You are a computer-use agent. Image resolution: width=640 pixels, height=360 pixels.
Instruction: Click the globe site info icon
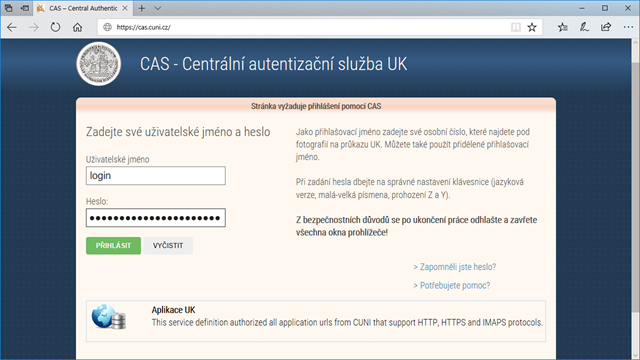click(x=107, y=27)
